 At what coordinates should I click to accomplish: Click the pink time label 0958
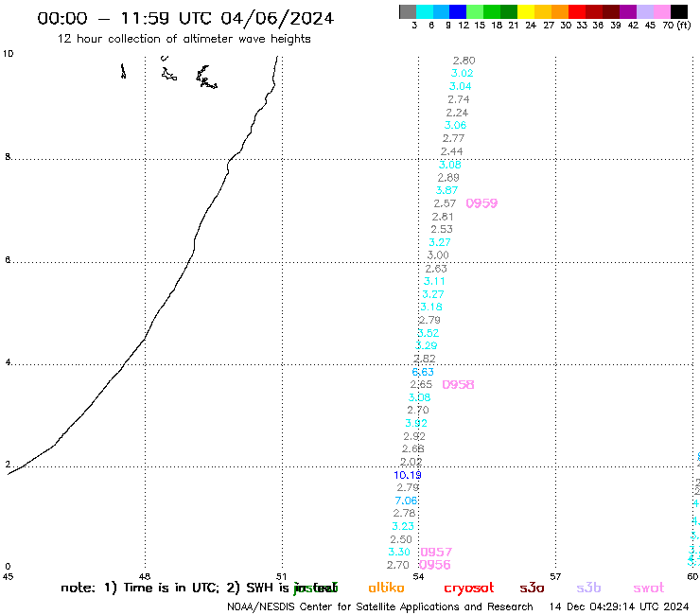coord(458,384)
